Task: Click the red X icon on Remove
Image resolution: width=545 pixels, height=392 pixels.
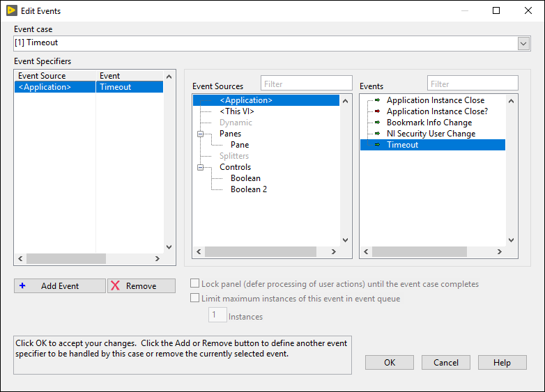Action: 116,286
